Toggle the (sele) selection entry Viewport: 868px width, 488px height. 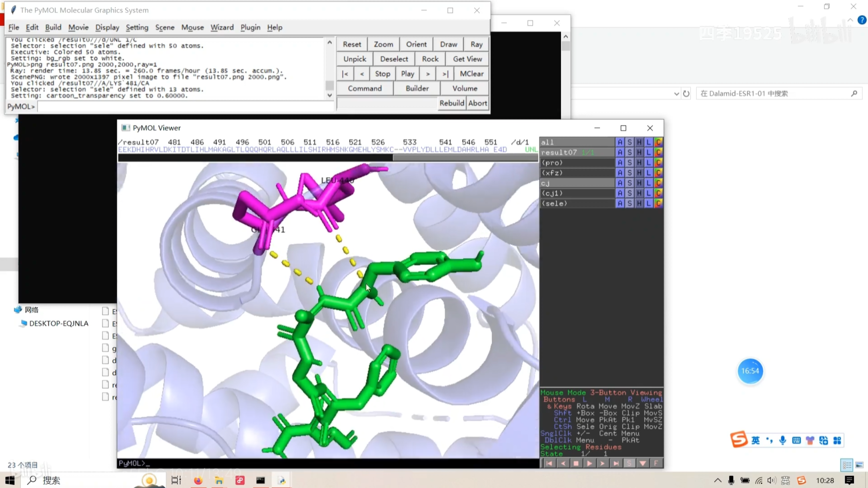(x=577, y=203)
